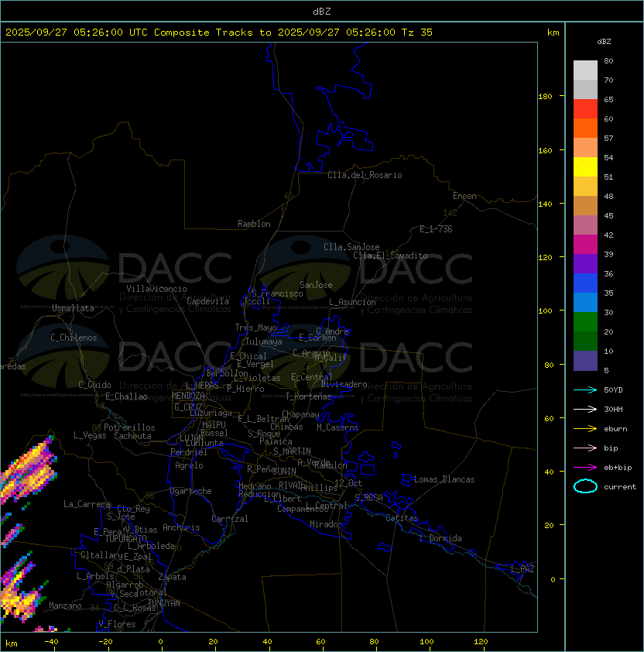Click the G_CRUZ label on the map

click(188, 407)
